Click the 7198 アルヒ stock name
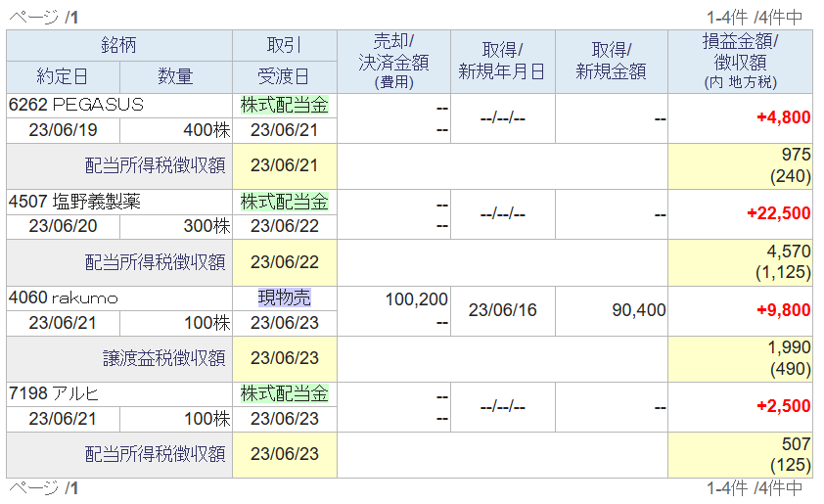Viewport: 824px width, 504px height. tap(54, 393)
